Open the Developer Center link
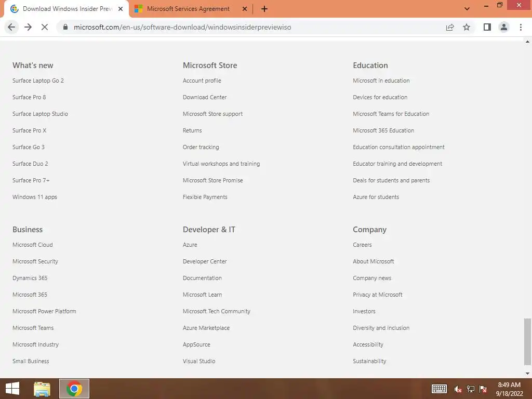Image resolution: width=532 pixels, height=399 pixels. click(205, 261)
